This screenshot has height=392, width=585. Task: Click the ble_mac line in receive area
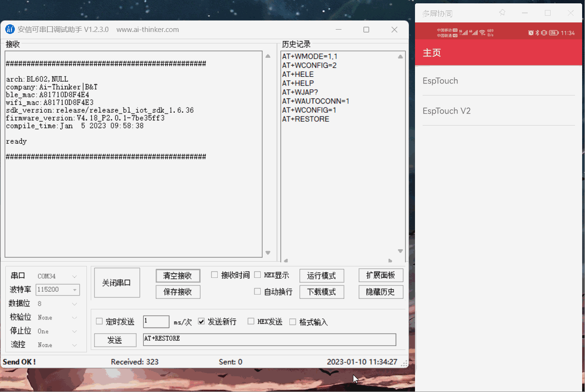pyautogui.click(x=48, y=95)
